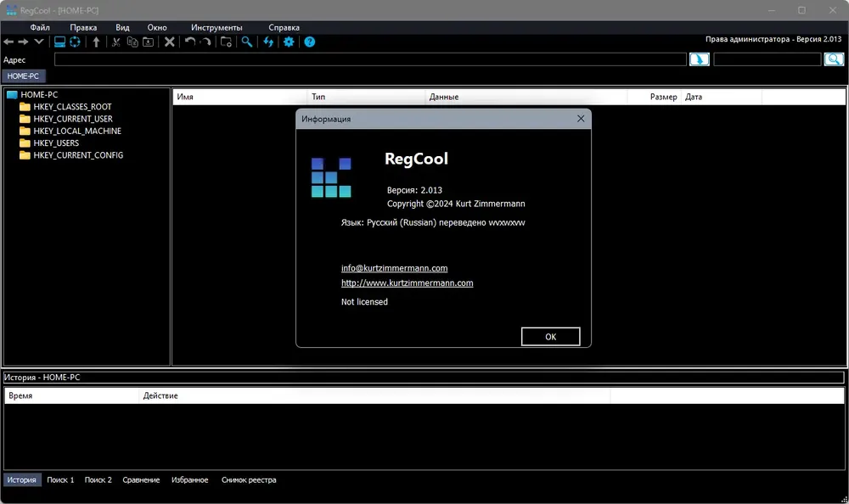Sort by the Имя column header
The height and width of the screenshot is (504, 849).
pyautogui.click(x=240, y=97)
